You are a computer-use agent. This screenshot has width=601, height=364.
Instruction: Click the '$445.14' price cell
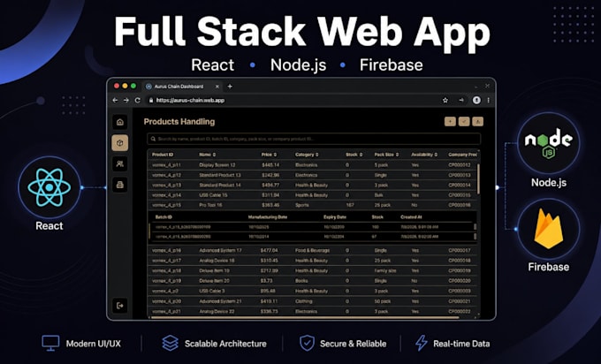pyautogui.click(x=270, y=164)
